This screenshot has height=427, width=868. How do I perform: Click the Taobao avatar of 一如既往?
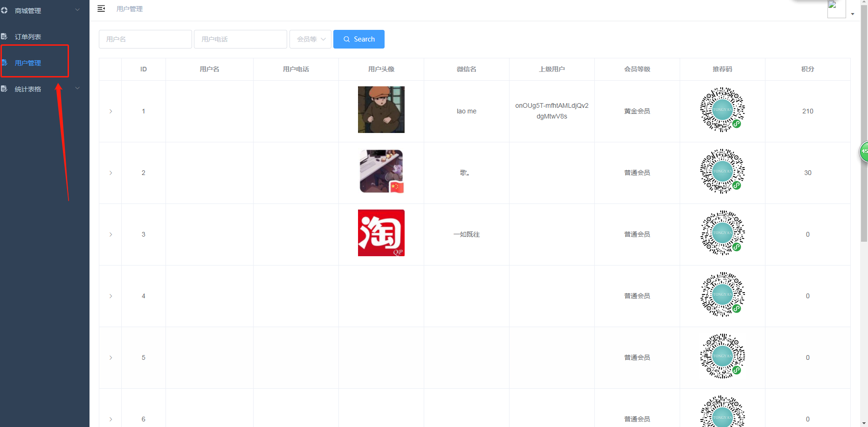click(381, 233)
